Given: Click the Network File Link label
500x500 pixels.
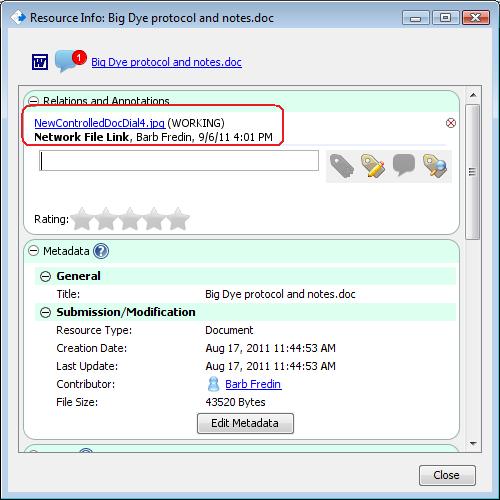Looking at the screenshot, I should 82,137.
